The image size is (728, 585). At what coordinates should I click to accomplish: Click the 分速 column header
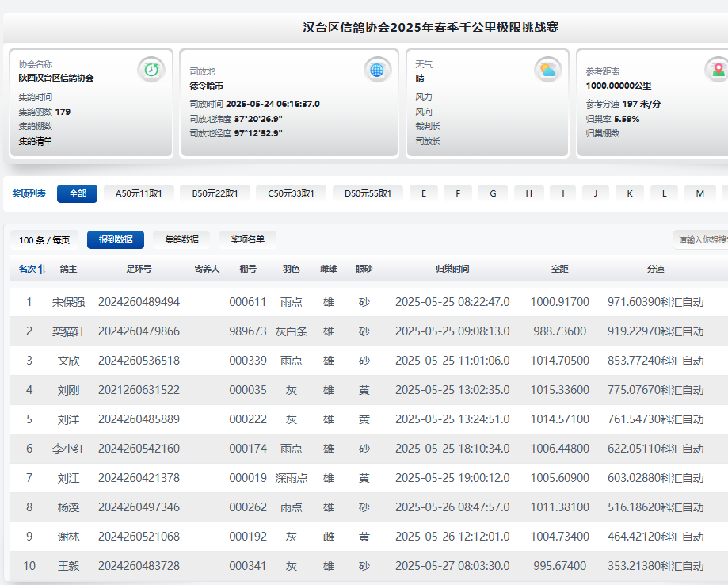point(656,269)
